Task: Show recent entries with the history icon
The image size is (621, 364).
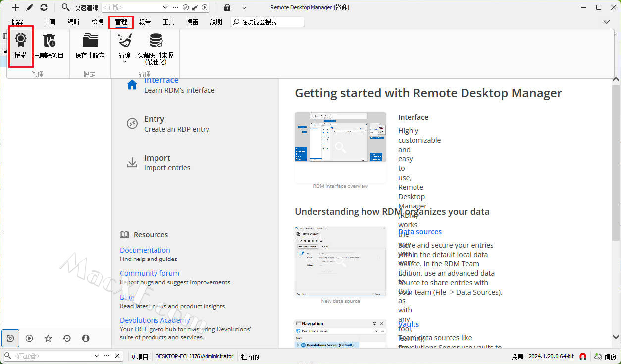Action: click(x=67, y=338)
